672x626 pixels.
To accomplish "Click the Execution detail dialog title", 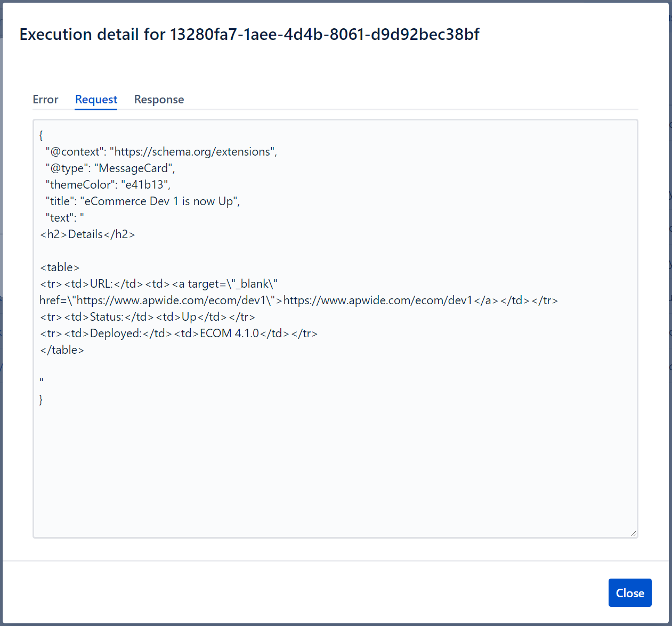I will point(249,35).
